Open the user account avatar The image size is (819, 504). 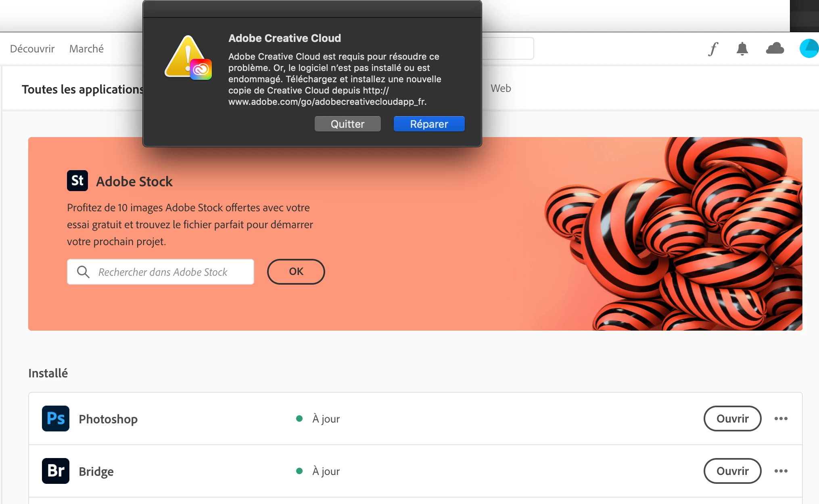point(809,49)
